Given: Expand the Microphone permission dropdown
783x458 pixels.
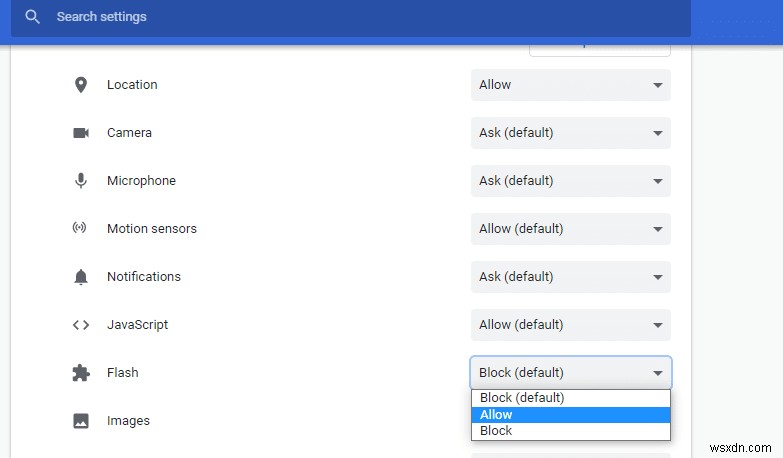Looking at the screenshot, I should coord(570,181).
